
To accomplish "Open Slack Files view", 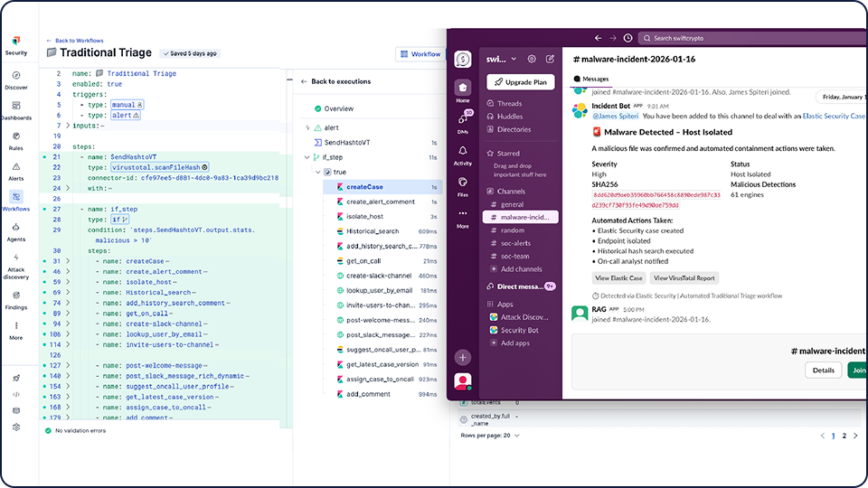I will [463, 187].
